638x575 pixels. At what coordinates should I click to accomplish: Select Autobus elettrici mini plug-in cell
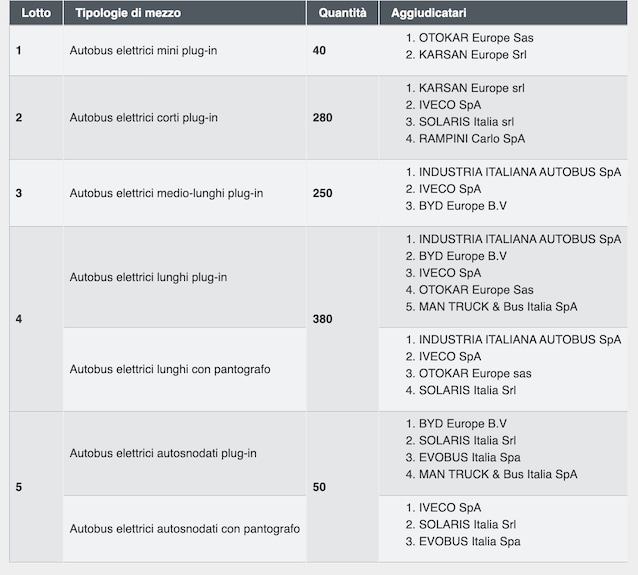(185, 50)
